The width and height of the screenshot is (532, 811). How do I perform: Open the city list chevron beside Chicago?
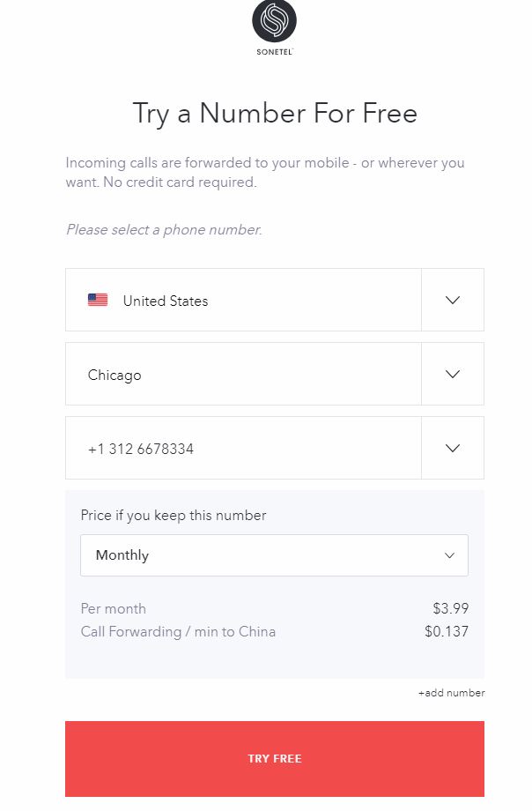point(453,374)
